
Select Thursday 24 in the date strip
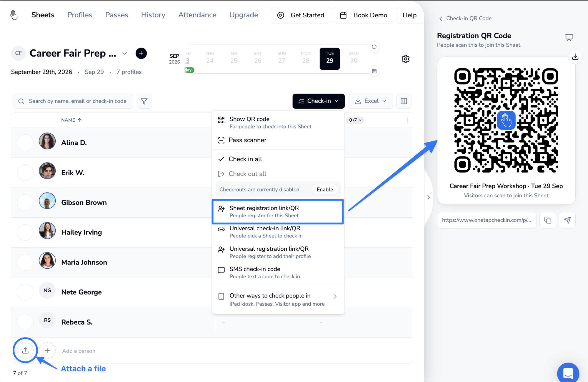click(x=210, y=58)
